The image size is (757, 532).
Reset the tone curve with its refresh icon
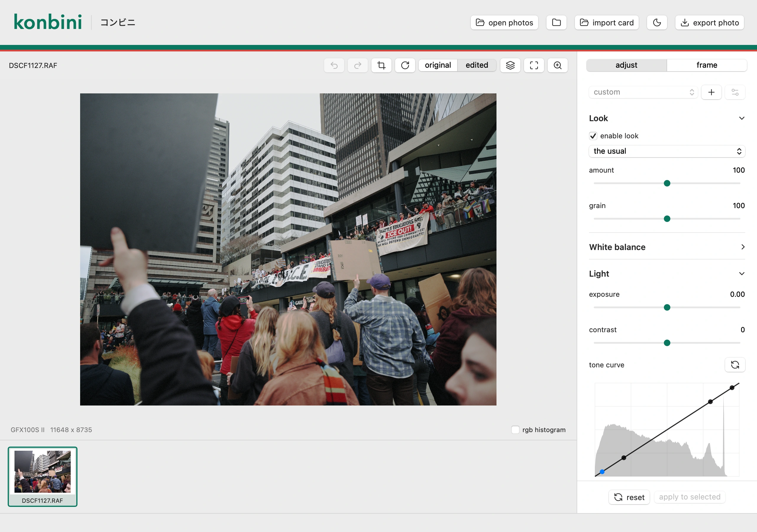735,364
